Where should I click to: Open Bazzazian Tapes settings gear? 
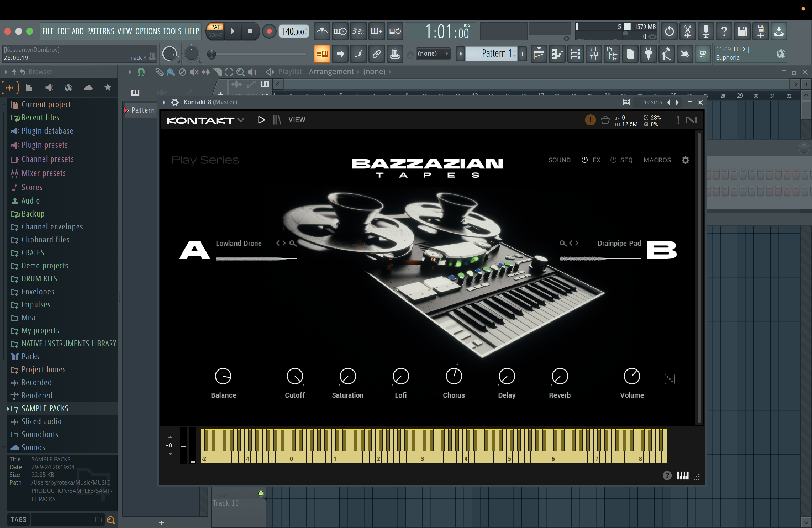point(685,160)
